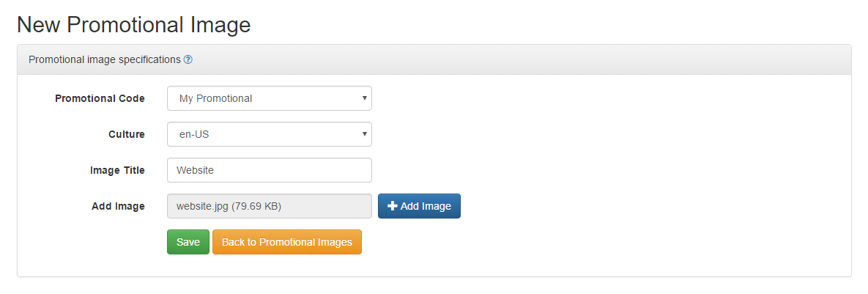Click the arrow on My Promotional select box
Screen dimensions: 868x294
pos(364,98)
